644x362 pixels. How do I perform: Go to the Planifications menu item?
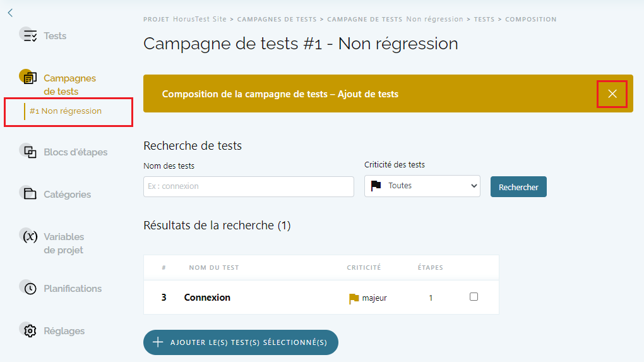pos(73,289)
